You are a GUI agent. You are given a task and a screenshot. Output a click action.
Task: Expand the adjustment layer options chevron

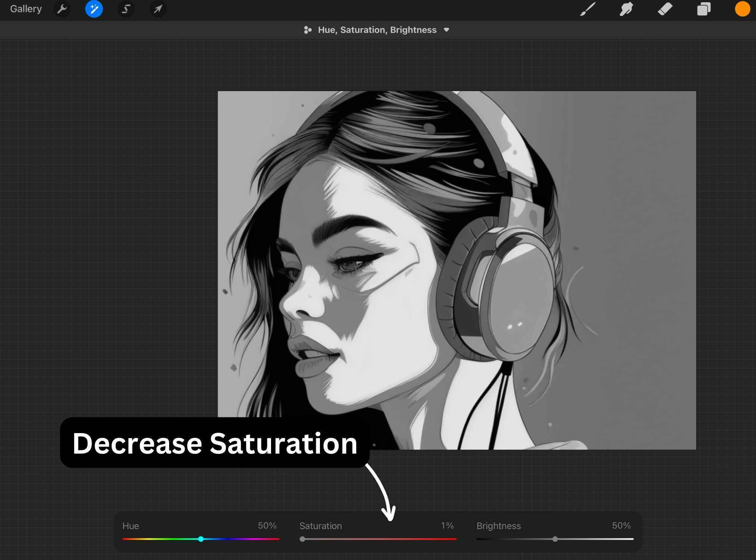tap(447, 30)
